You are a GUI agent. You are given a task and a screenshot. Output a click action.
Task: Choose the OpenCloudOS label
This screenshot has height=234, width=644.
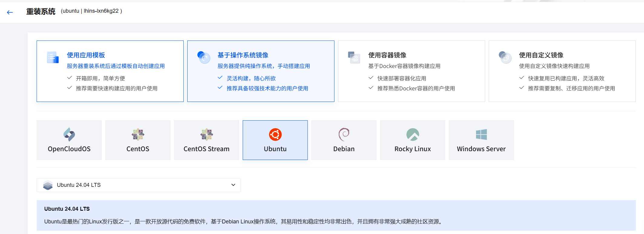tap(69, 149)
